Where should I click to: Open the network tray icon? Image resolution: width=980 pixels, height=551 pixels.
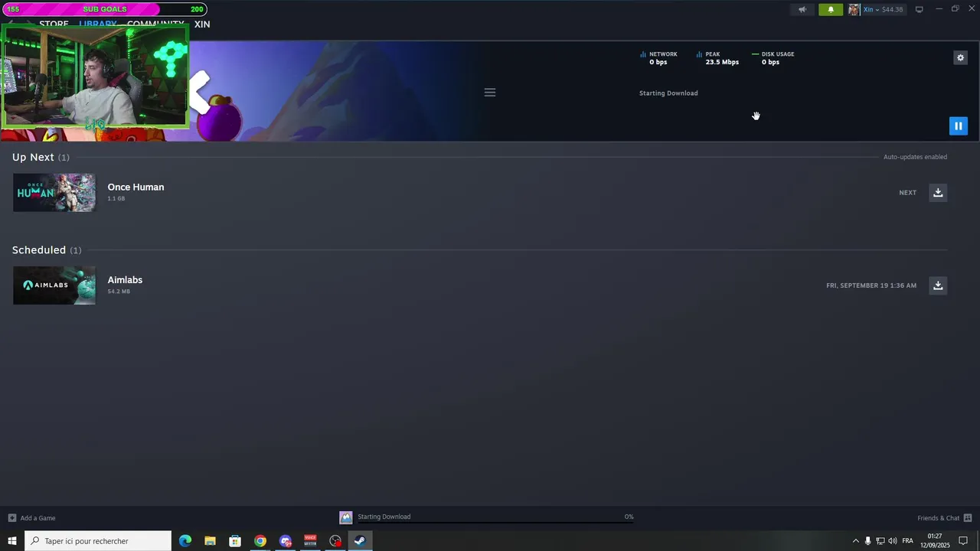(880, 541)
